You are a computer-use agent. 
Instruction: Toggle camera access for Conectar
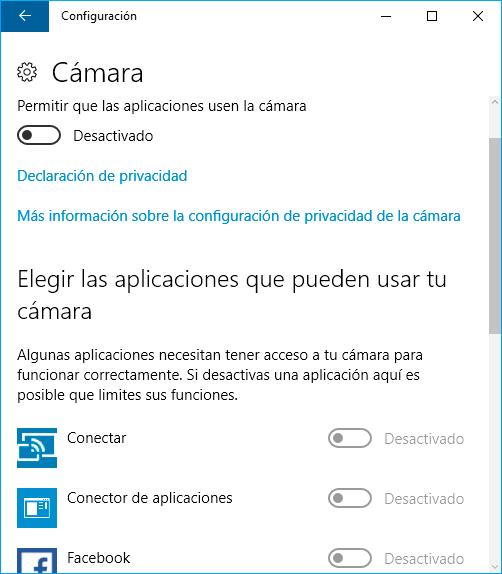tap(350, 438)
